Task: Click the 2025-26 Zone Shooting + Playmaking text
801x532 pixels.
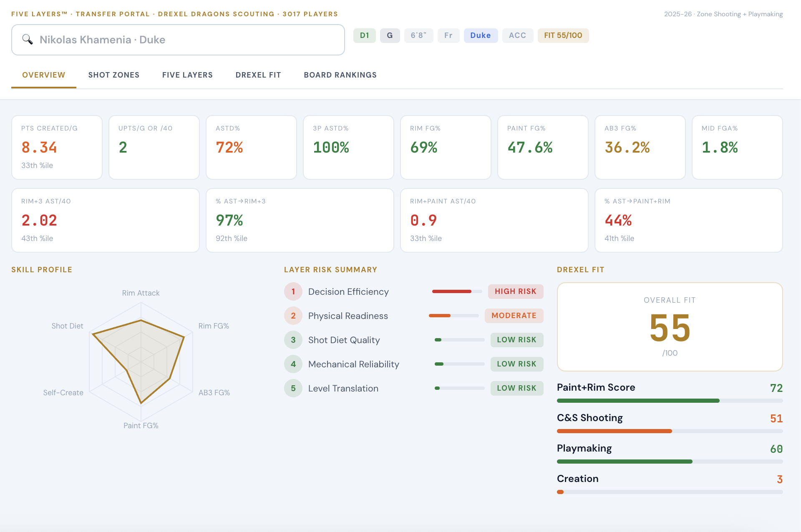Action: (x=723, y=14)
